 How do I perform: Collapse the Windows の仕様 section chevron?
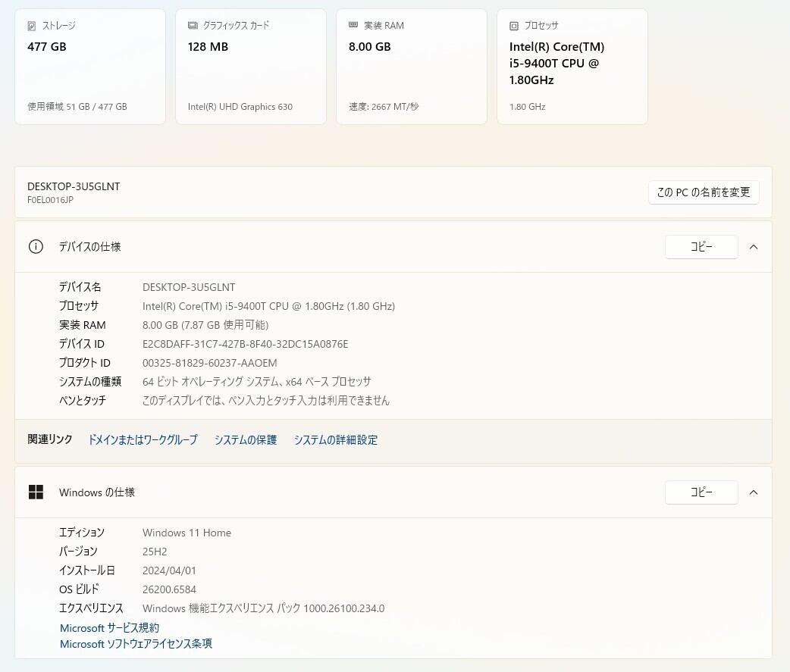tap(754, 492)
